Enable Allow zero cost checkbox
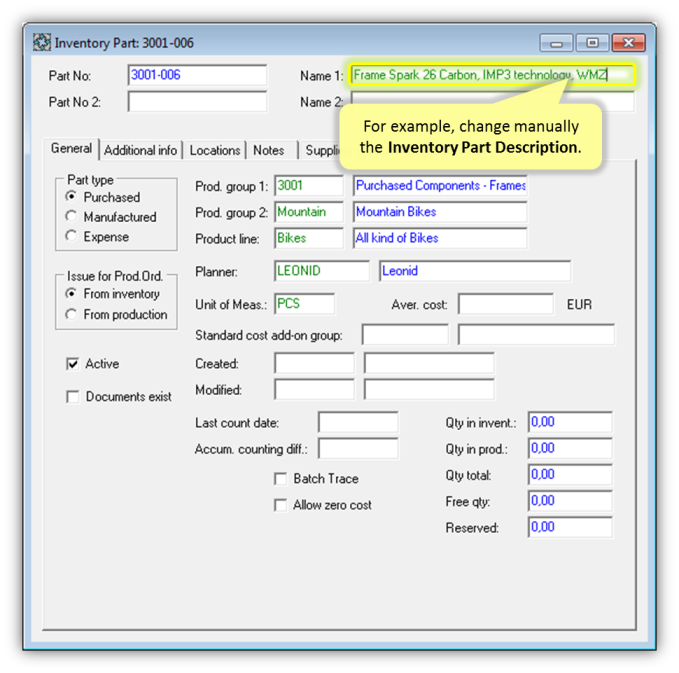This screenshot has width=679, height=673. coord(281,505)
